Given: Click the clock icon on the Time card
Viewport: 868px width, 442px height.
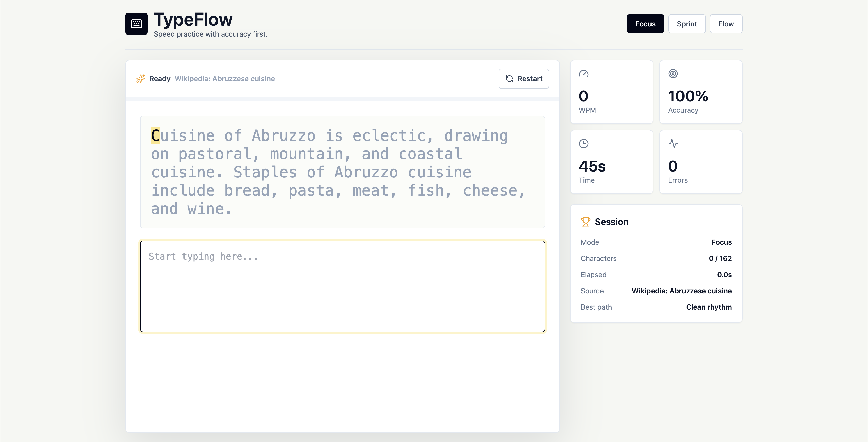Looking at the screenshot, I should (x=583, y=144).
